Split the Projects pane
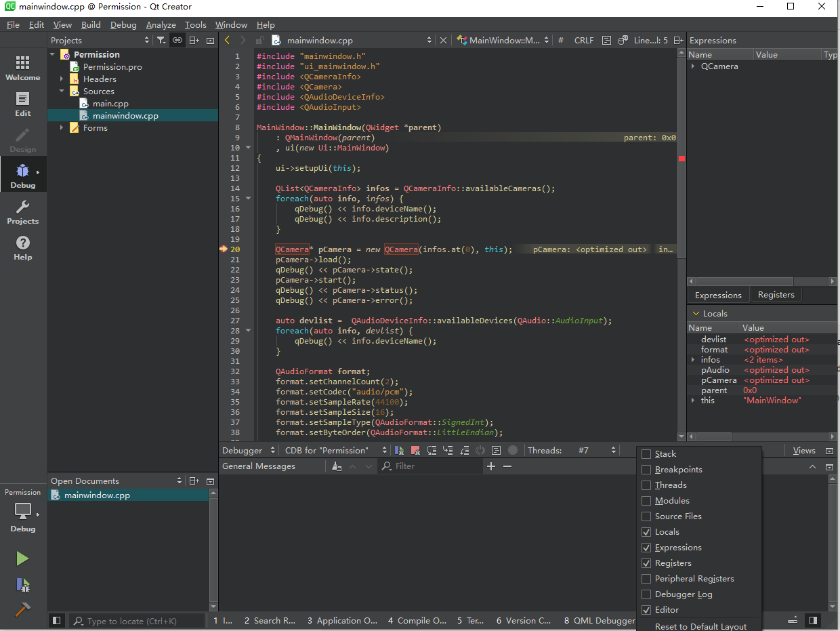This screenshot has width=840, height=631. [194, 40]
